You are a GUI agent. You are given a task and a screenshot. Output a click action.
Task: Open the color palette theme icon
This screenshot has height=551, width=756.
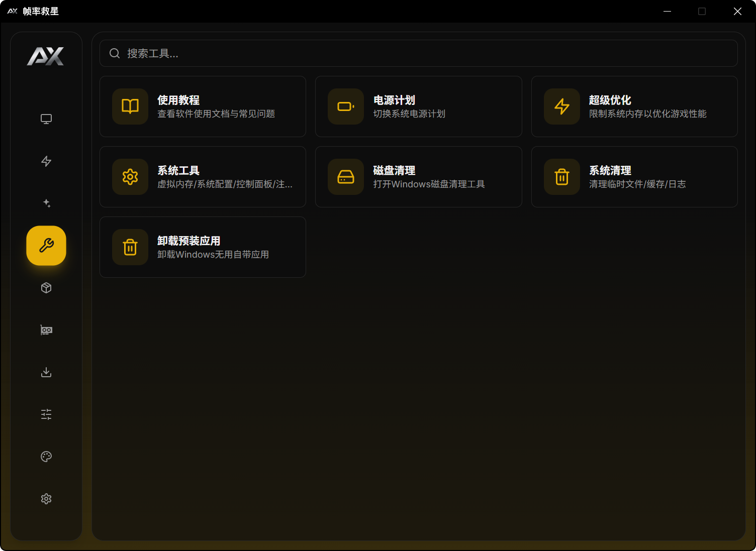[46, 457]
